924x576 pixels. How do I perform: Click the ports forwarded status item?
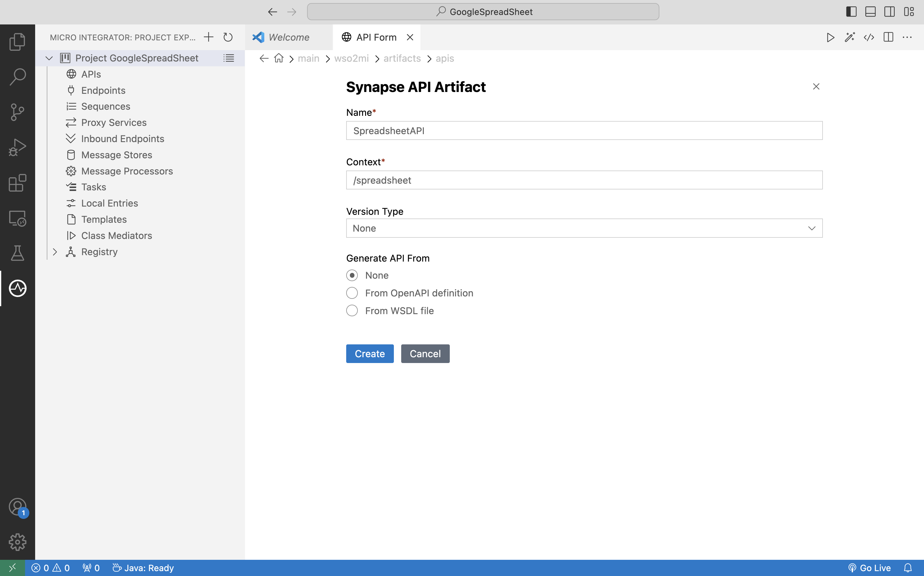tap(91, 568)
